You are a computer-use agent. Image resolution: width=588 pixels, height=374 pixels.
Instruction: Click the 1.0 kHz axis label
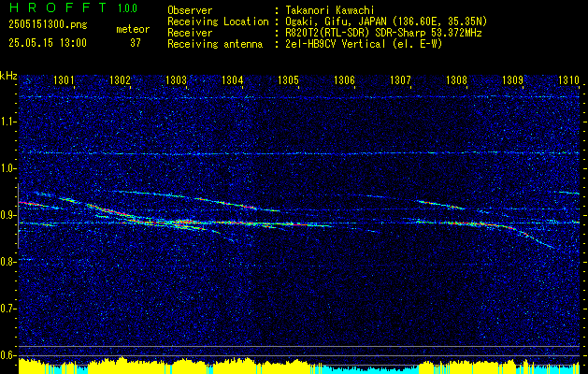[x=7, y=168]
